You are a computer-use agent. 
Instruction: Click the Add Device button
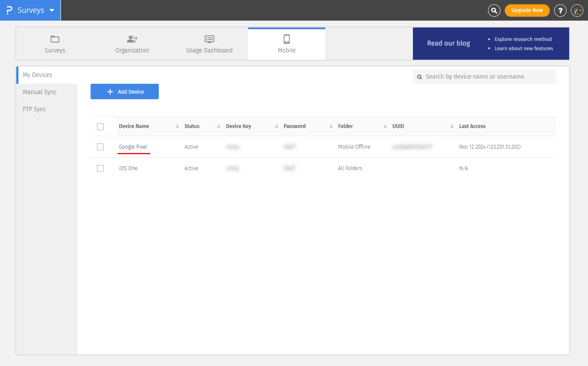124,91
